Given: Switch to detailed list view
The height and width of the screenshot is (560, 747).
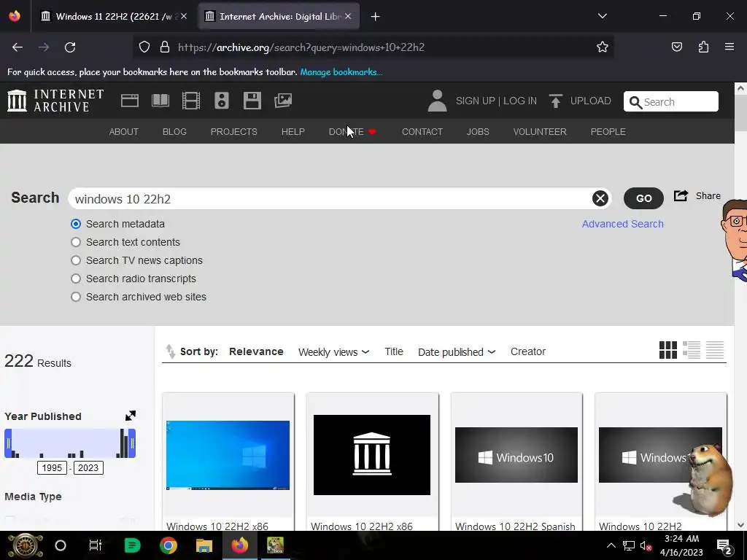Looking at the screenshot, I should pyautogui.click(x=692, y=351).
